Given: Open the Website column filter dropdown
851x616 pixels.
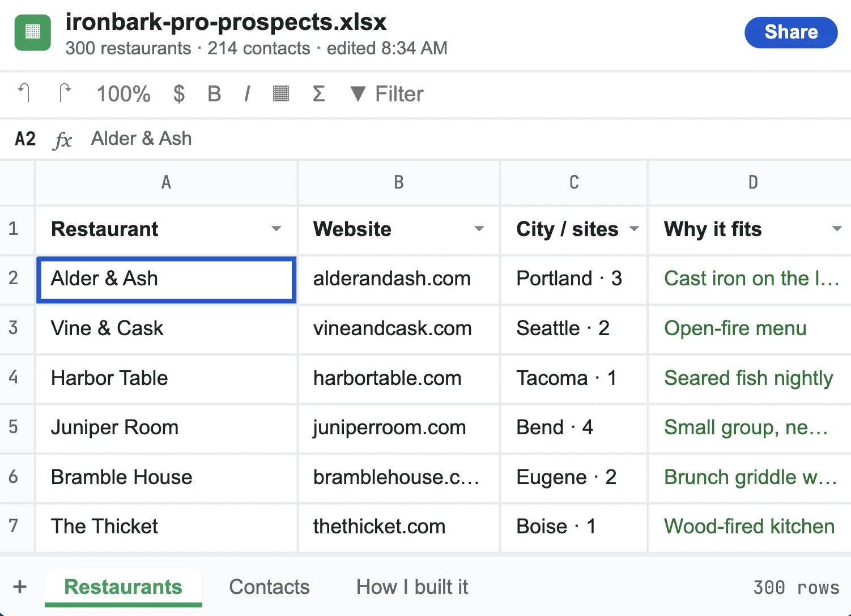Looking at the screenshot, I should (x=479, y=229).
